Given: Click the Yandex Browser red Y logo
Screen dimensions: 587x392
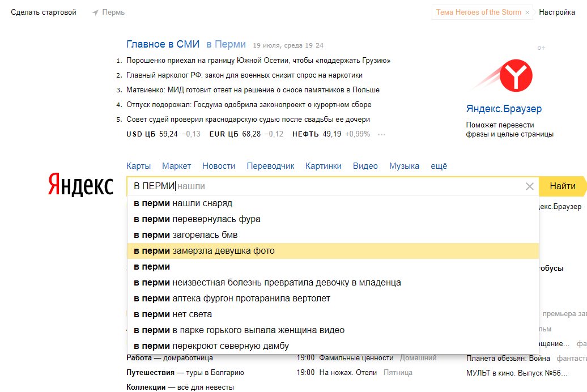Looking at the screenshot, I should point(516,76).
